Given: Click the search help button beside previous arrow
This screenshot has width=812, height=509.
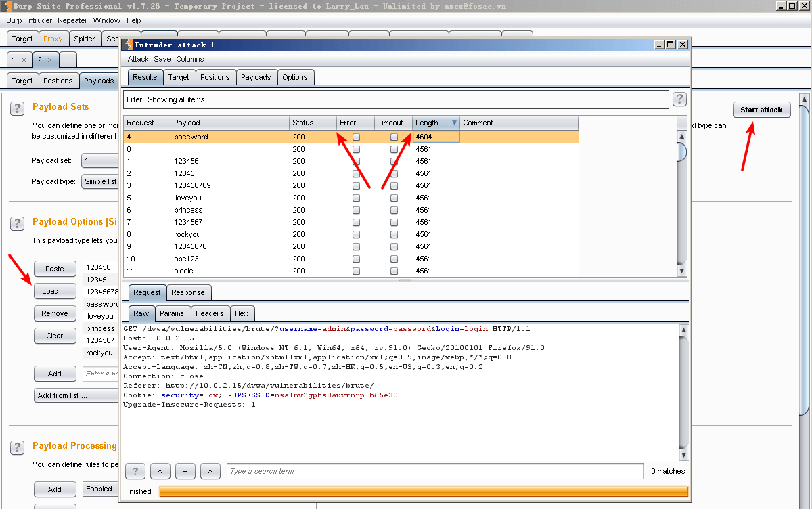Looking at the screenshot, I should click(135, 471).
